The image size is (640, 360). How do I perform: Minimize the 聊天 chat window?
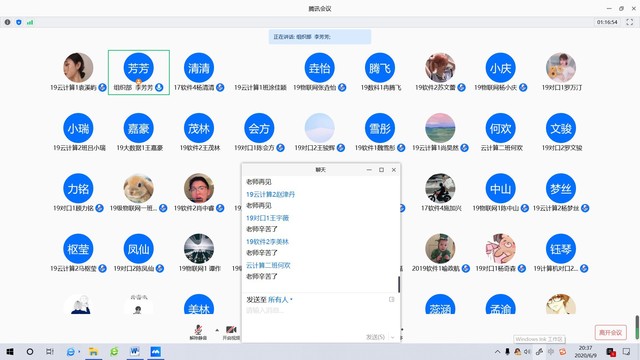pos(369,170)
